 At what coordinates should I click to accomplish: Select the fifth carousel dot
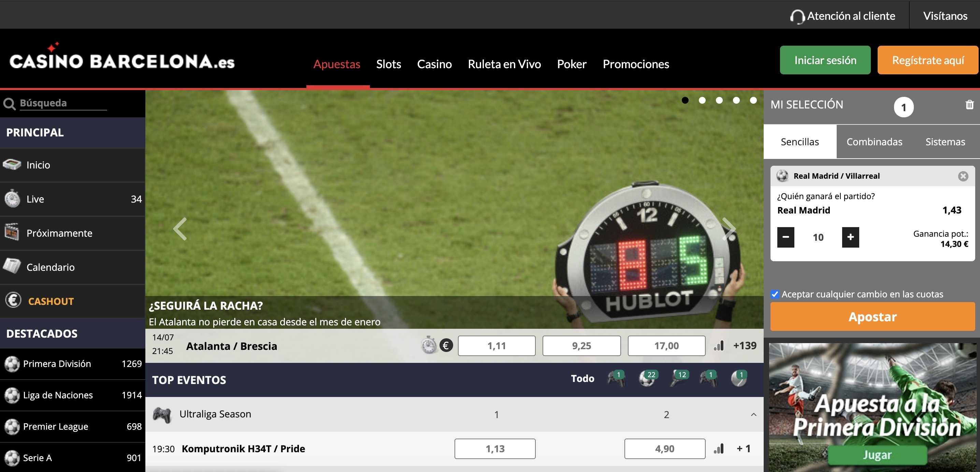[753, 100]
